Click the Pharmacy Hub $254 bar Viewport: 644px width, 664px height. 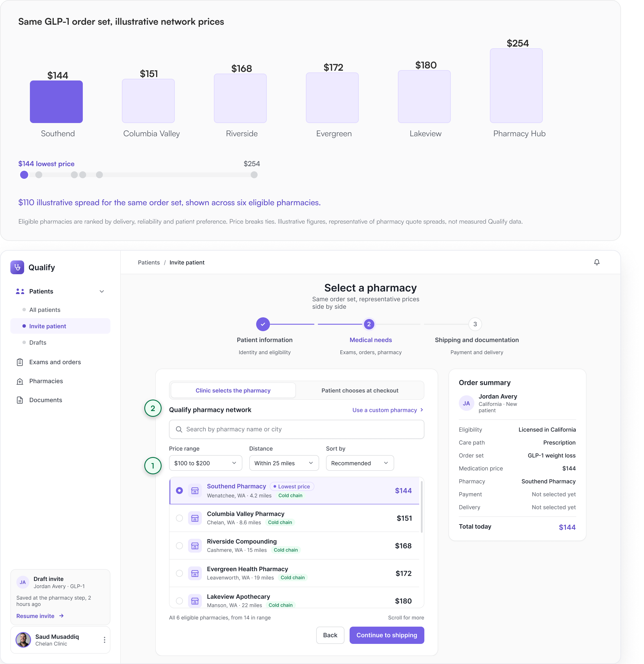tap(516, 86)
